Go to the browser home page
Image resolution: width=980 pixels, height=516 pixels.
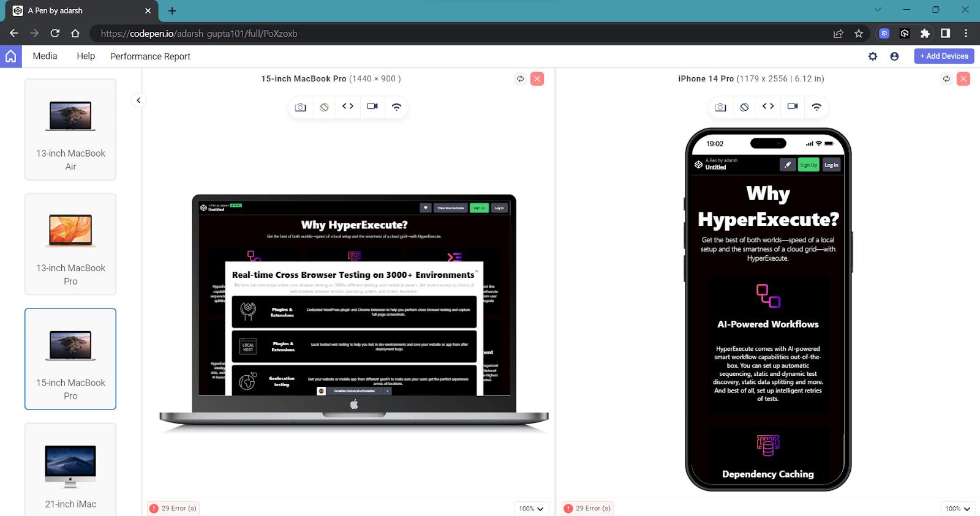point(75,33)
